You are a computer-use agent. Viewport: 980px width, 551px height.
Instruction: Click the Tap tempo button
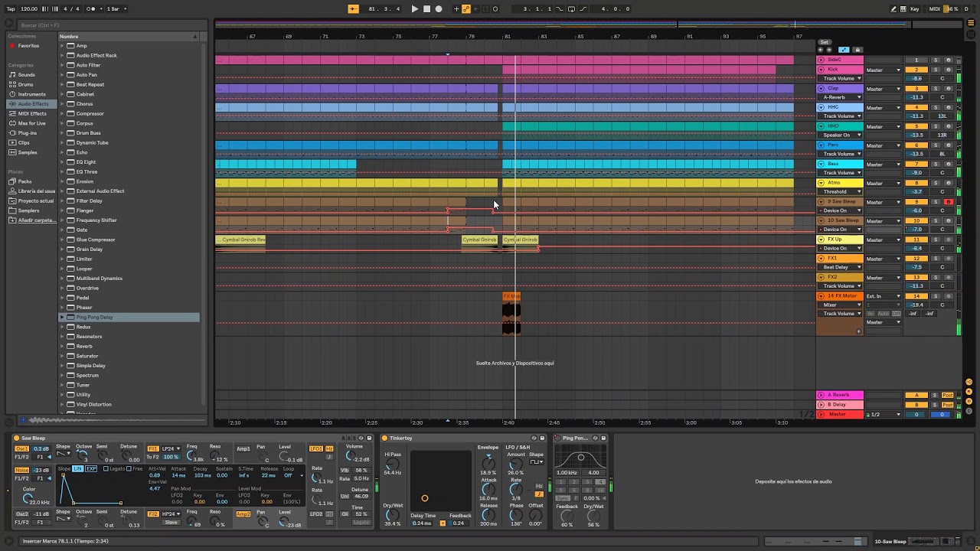click(x=10, y=8)
